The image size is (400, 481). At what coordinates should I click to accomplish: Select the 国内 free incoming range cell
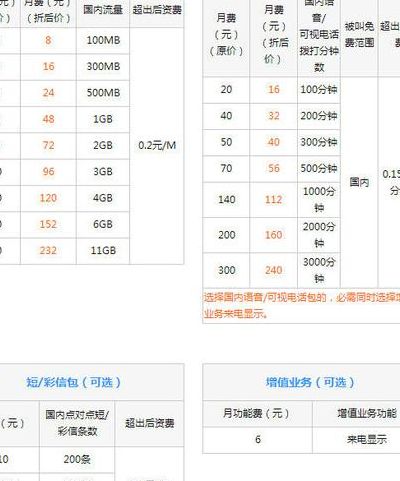pos(359,182)
